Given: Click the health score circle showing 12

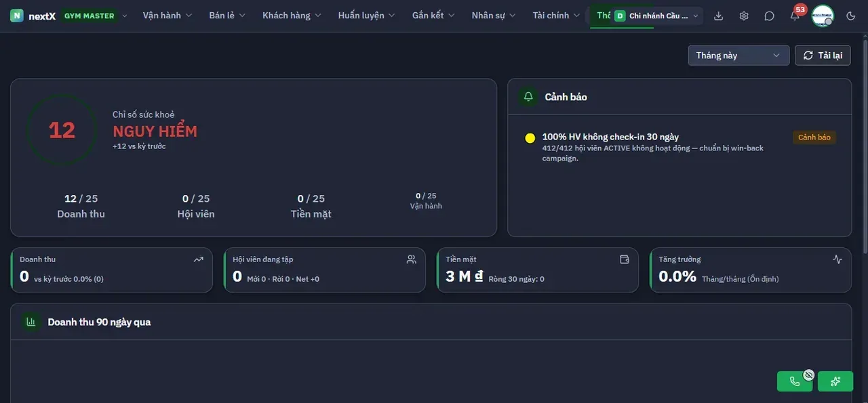Looking at the screenshot, I should (62, 129).
